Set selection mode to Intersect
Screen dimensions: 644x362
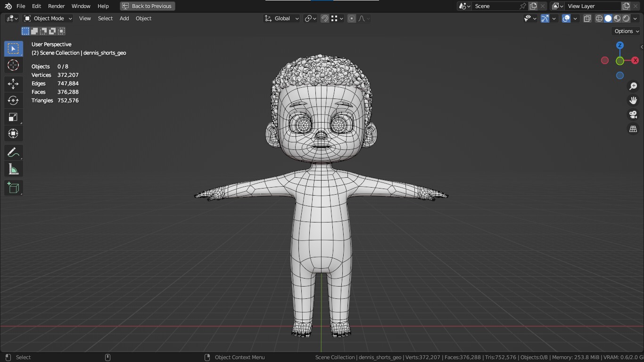61,31
